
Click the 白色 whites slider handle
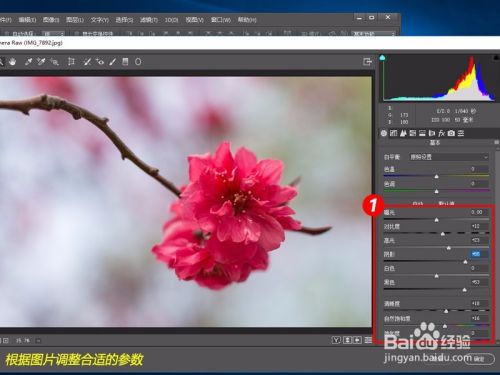(436, 276)
